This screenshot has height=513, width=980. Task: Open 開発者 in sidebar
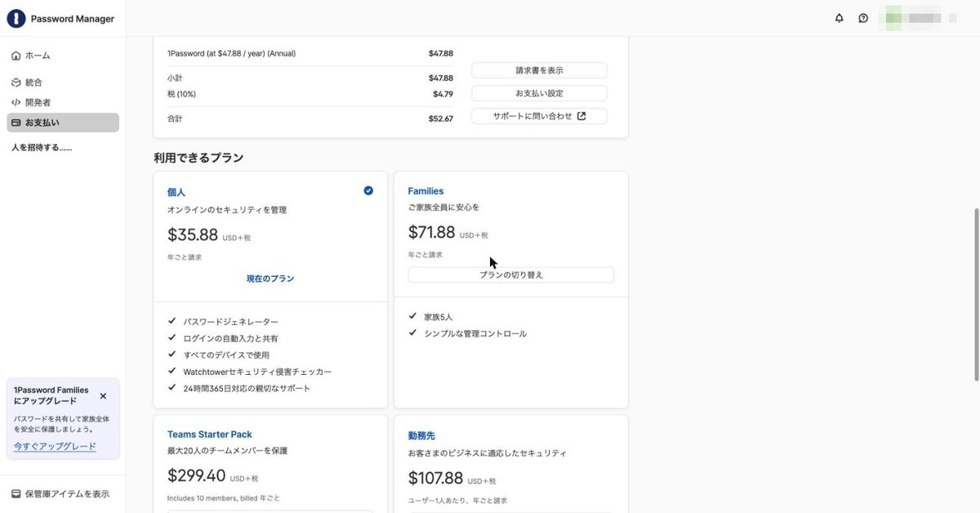point(63,102)
